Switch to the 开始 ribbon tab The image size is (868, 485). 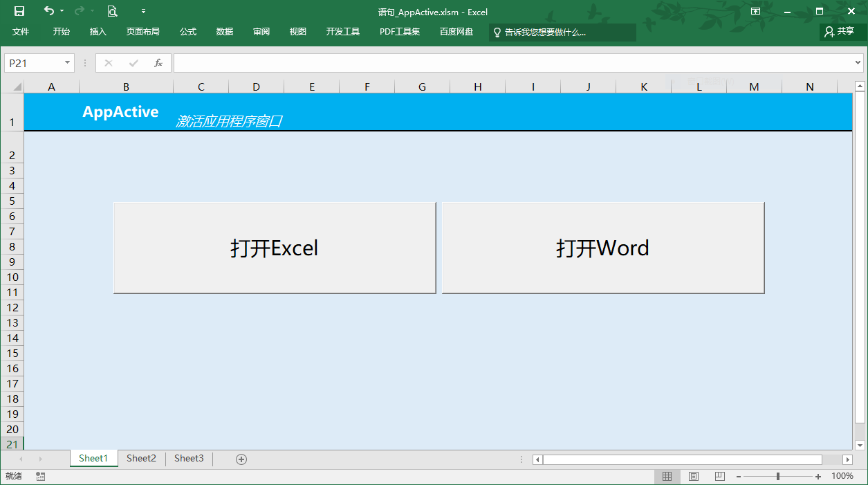click(62, 32)
